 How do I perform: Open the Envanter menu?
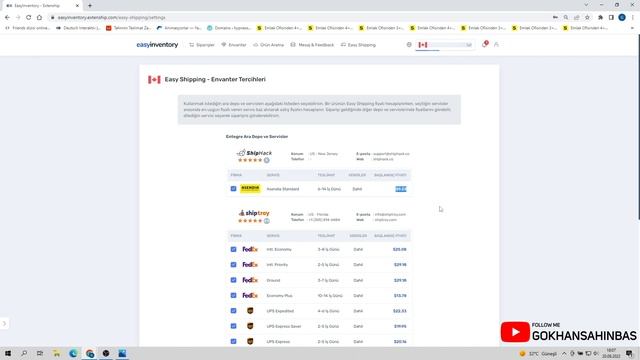233,45
